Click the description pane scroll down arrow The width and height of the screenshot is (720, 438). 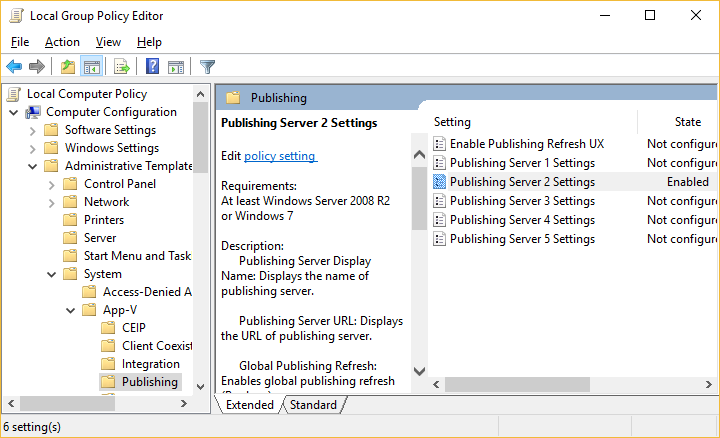[x=420, y=372]
